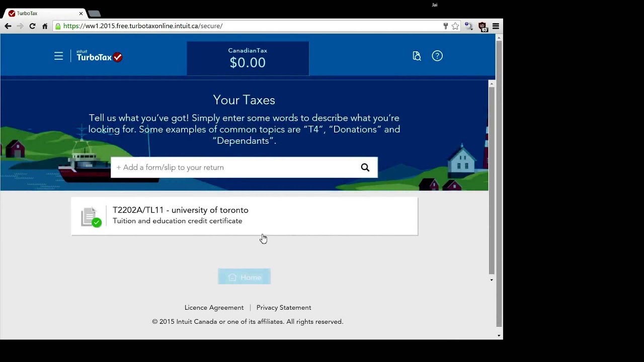644x362 pixels.
Task: Open the Chrome menu icon
Action: point(496,26)
